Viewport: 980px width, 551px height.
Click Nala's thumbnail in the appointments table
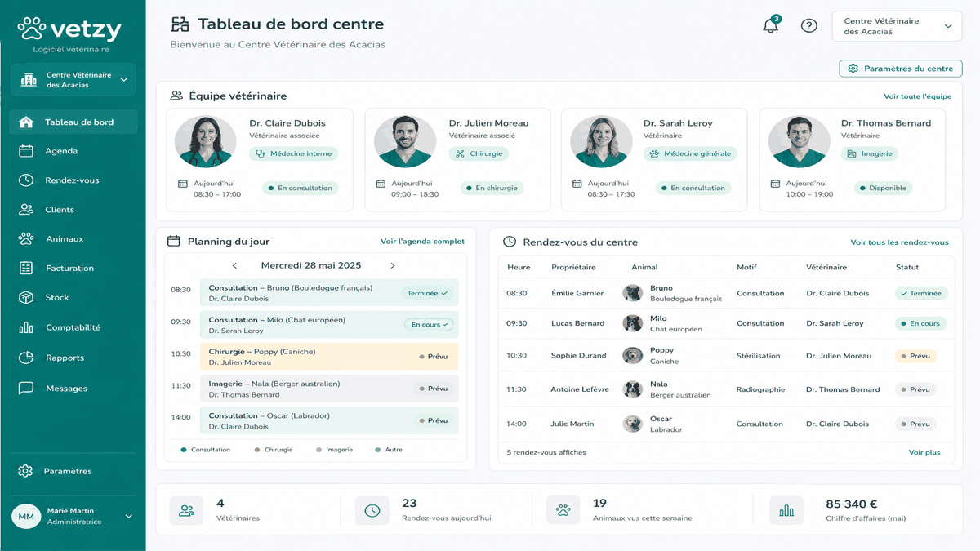click(633, 389)
